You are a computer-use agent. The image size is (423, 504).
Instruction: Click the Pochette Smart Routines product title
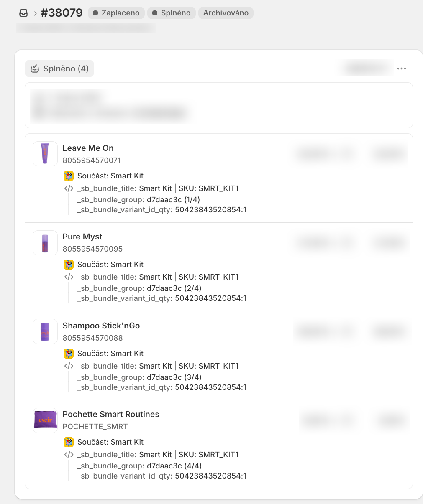pyautogui.click(x=111, y=414)
